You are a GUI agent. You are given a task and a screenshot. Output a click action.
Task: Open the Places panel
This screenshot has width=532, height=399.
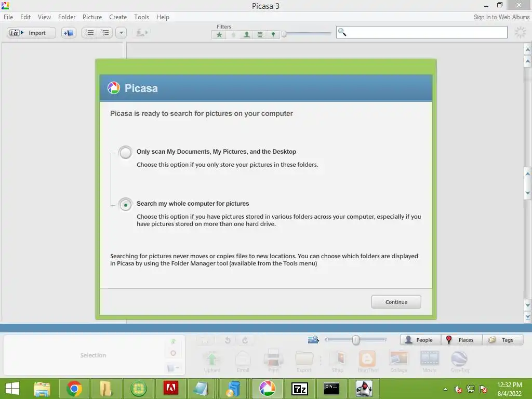[461, 340]
